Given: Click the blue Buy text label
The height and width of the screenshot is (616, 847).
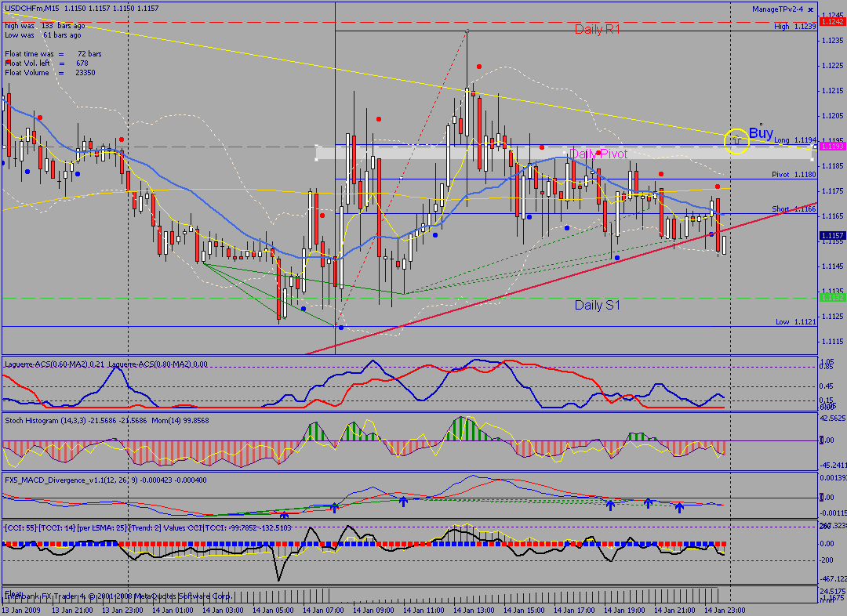Looking at the screenshot, I should pyautogui.click(x=761, y=132).
